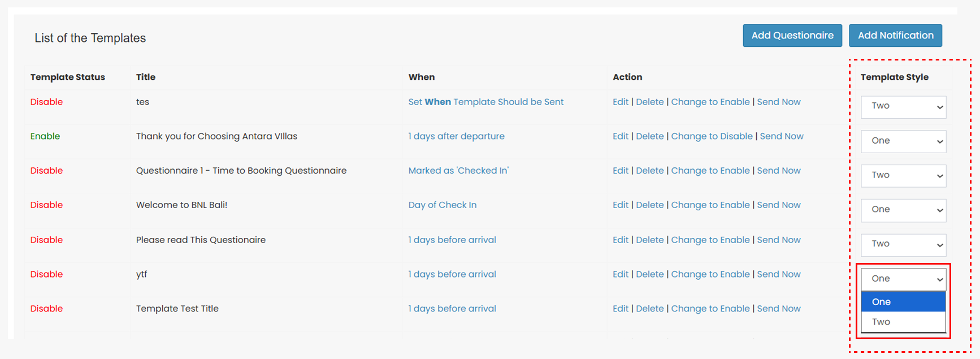The width and height of the screenshot is (980, 359).
Task: Click 'Change to Disable' for Antara Villas template
Action: coord(712,136)
